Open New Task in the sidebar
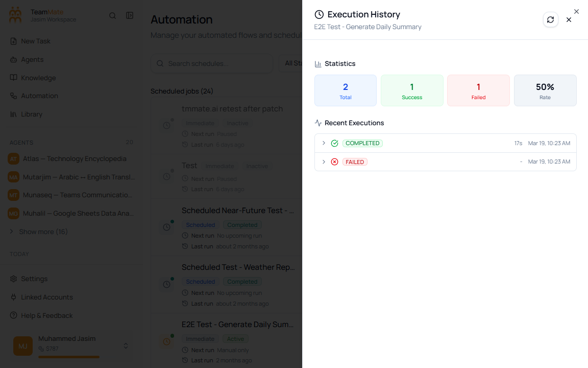The height and width of the screenshot is (368, 588). [71, 41]
